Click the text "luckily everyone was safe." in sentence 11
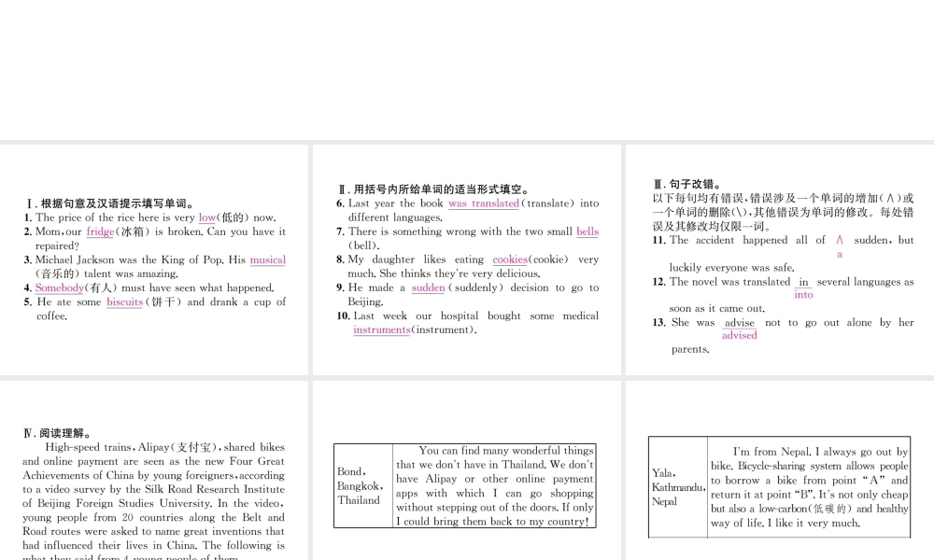The height and width of the screenshot is (560, 934). tap(731, 269)
